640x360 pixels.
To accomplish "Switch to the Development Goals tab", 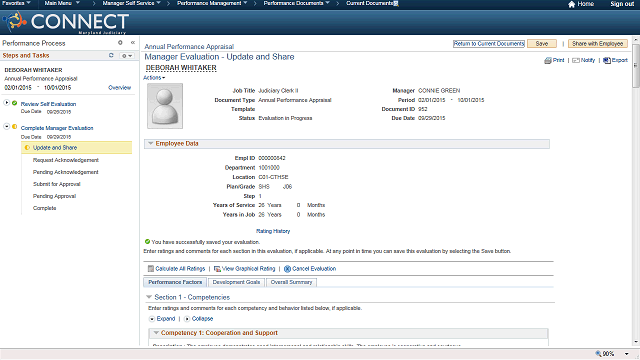I will pos(236,282).
